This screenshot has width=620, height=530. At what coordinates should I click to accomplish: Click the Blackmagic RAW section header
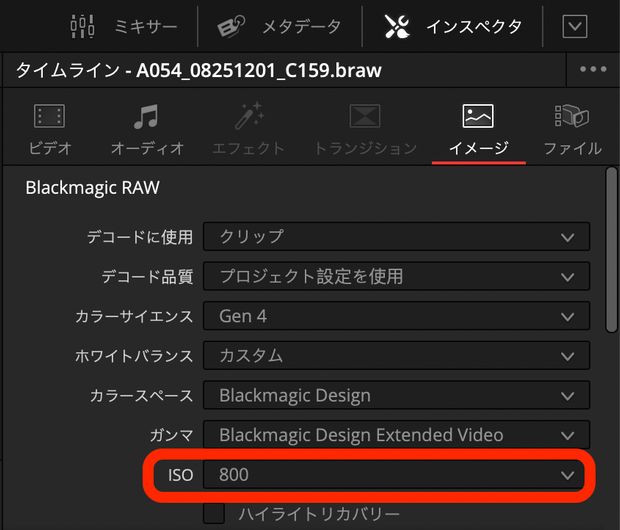coord(92,187)
